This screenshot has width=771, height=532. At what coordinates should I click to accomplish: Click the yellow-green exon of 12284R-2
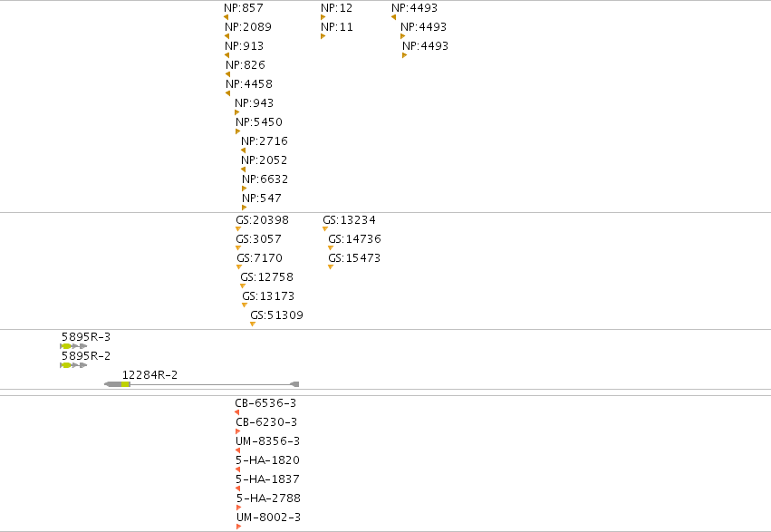(126, 384)
